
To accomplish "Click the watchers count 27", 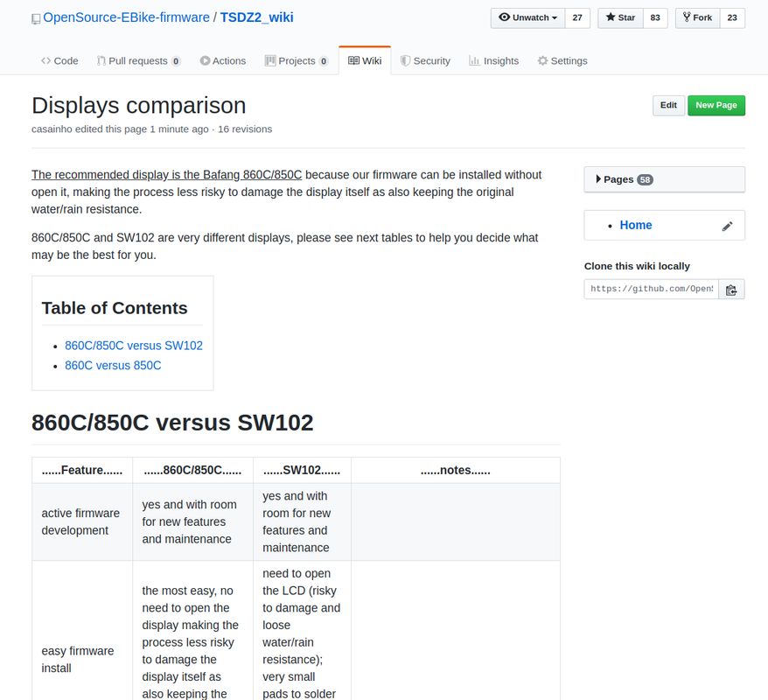I will click(577, 18).
